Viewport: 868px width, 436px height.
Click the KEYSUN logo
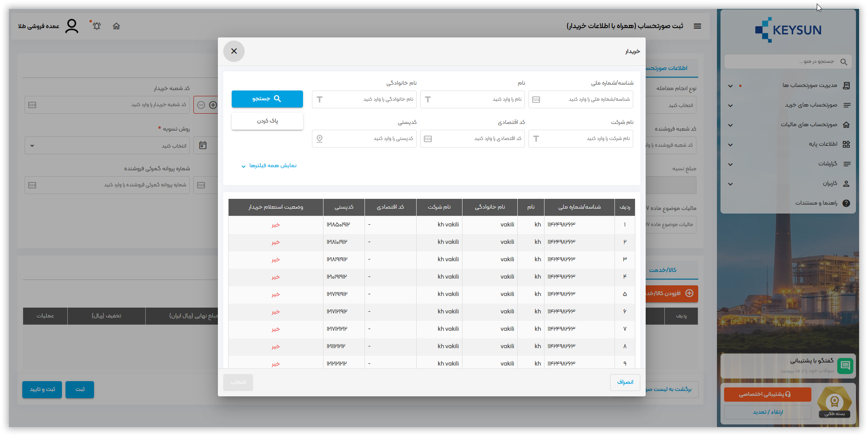tap(788, 30)
